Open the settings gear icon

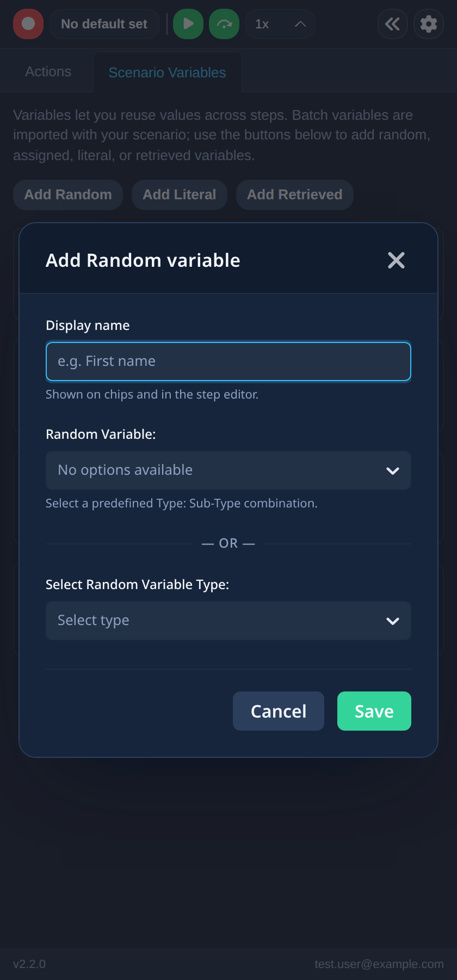(429, 24)
